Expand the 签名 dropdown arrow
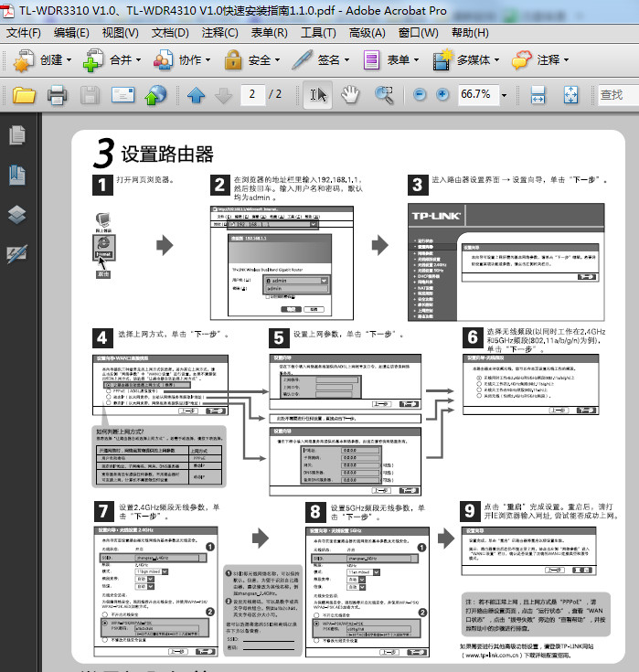This screenshot has height=672, width=639. point(346,60)
